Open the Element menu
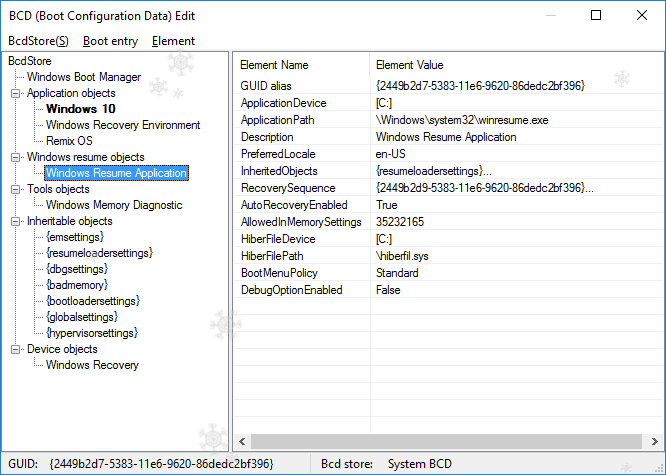The width and height of the screenshot is (666, 475). [x=173, y=41]
